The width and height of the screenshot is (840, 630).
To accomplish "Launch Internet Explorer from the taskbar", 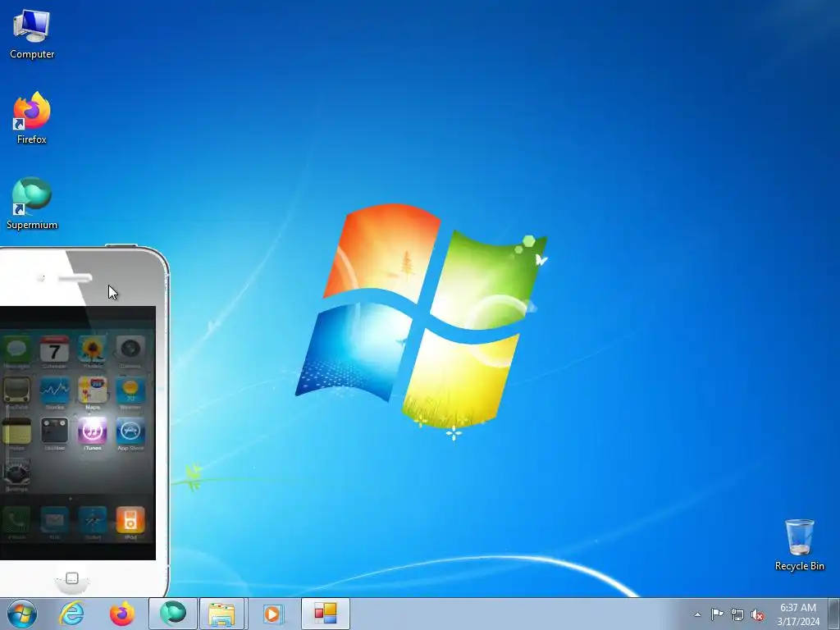I will click(x=72, y=614).
